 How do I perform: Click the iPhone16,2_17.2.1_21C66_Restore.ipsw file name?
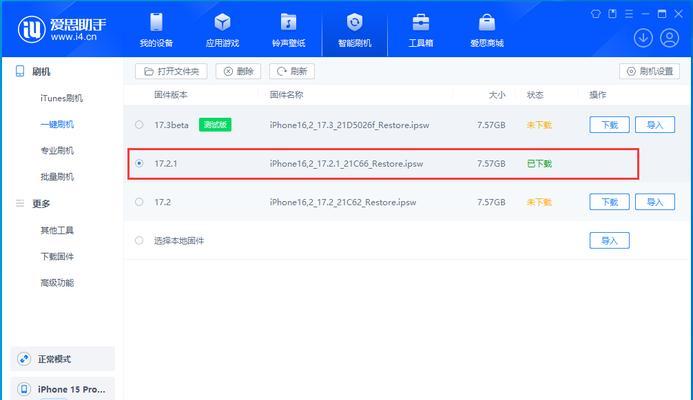point(346,164)
